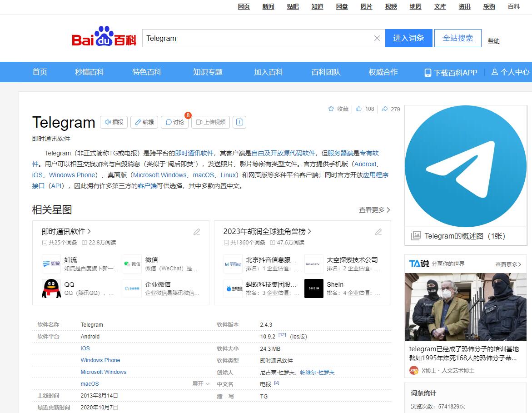Click the 全站搜索 button
Image resolution: width=532 pixels, height=413 pixels.
tap(457, 38)
